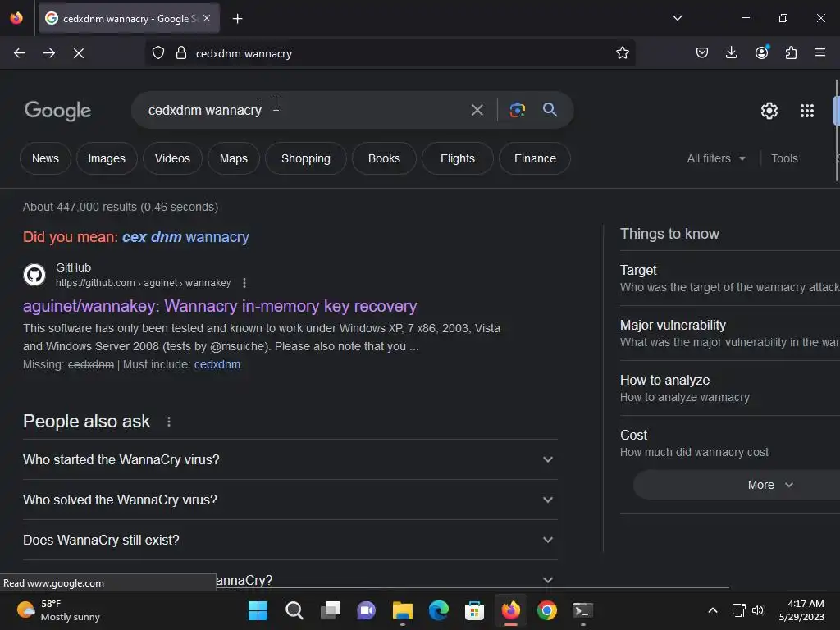Search by image with Google Lens
840x630 pixels.
[x=517, y=110]
